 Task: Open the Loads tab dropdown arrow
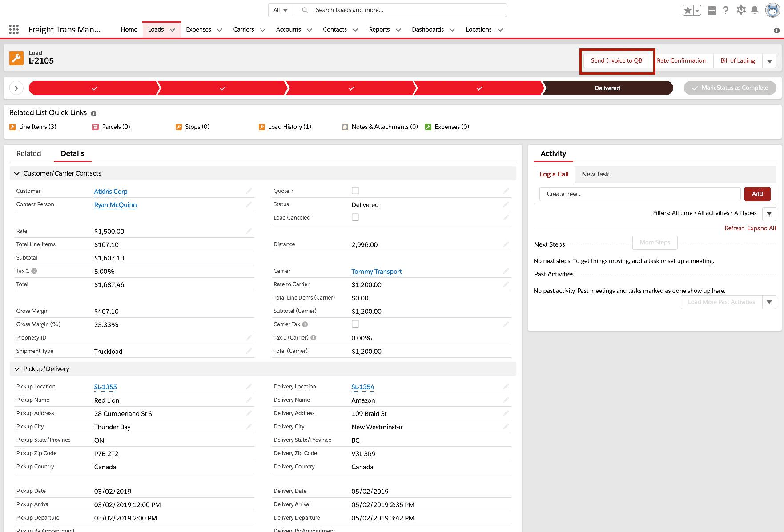(x=173, y=30)
